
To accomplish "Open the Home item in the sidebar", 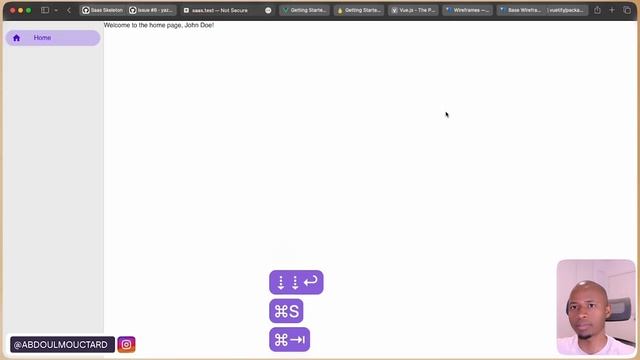I will 53,38.
